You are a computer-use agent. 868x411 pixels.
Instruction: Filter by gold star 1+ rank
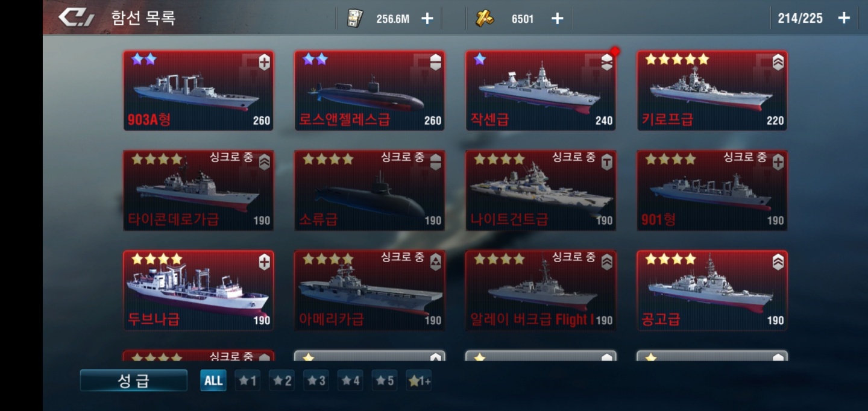click(x=419, y=381)
